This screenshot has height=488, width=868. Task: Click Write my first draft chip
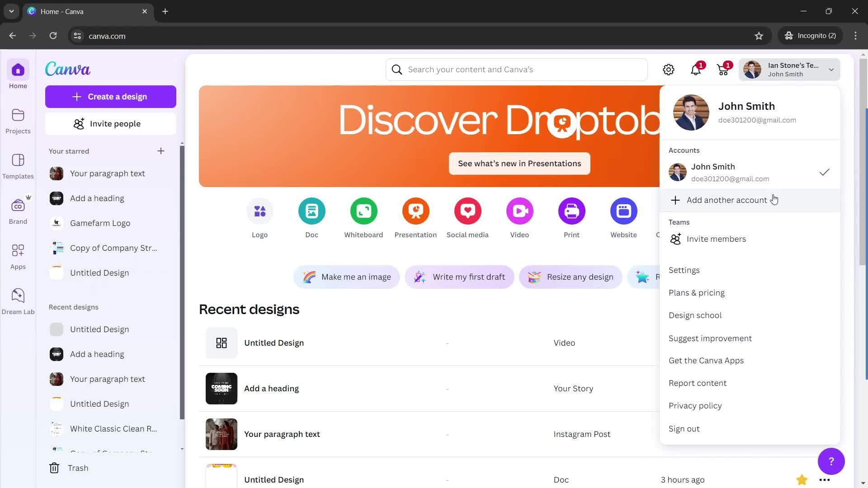[460, 277]
